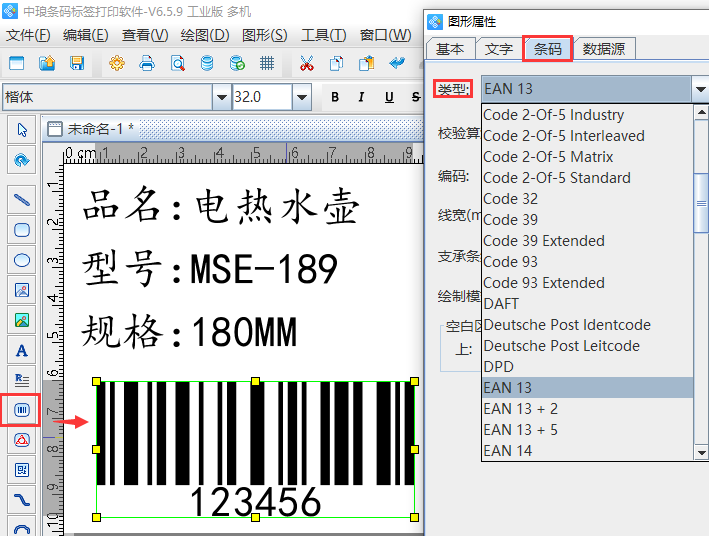Viewport: 709px width, 536px height.
Task: Click the database with green check icon
Action: [x=237, y=63]
